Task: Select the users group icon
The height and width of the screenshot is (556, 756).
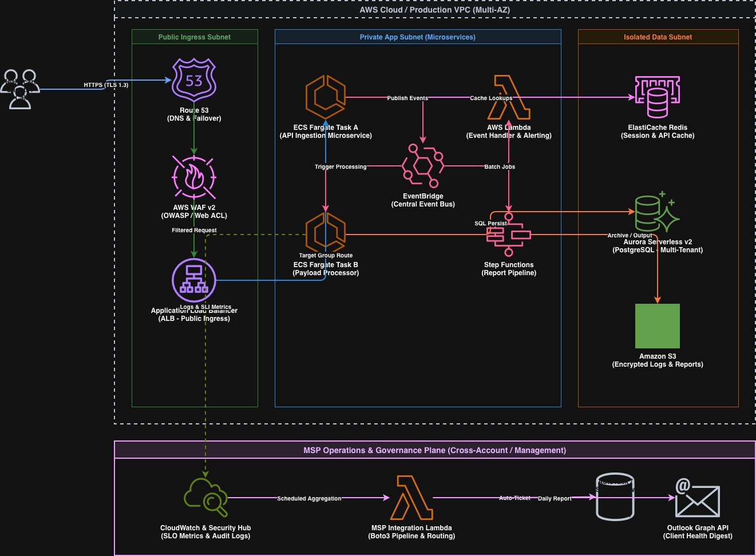Action: pyautogui.click(x=20, y=89)
